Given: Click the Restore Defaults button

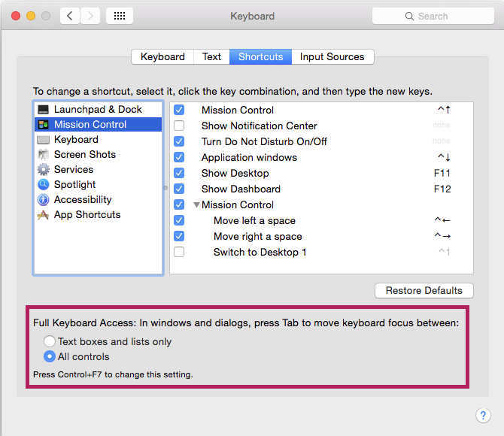Looking at the screenshot, I should pos(424,291).
